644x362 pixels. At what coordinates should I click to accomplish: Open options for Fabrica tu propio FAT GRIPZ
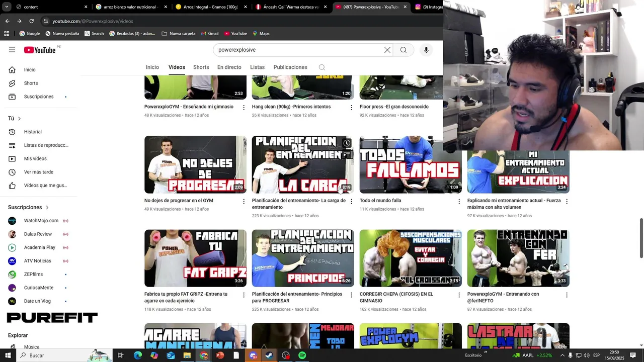tap(244, 295)
